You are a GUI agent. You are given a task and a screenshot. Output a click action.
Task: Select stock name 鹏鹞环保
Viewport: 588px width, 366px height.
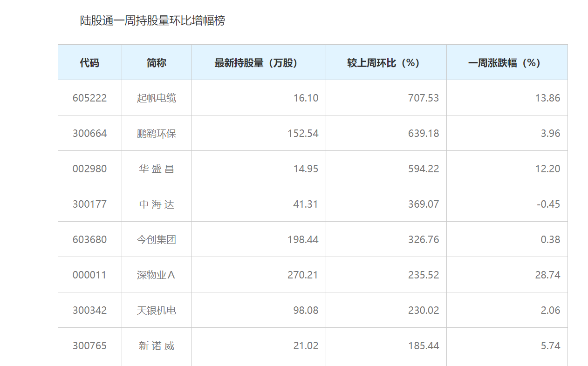(157, 134)
